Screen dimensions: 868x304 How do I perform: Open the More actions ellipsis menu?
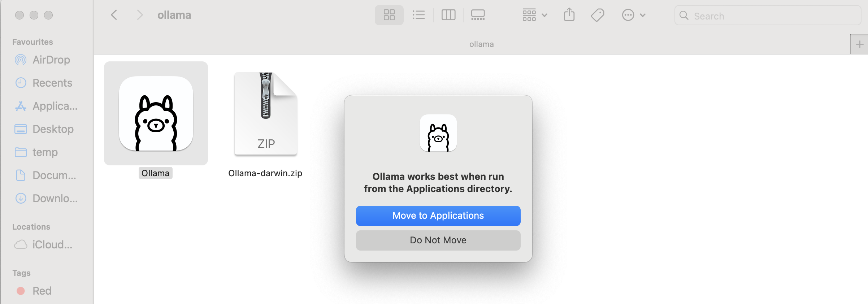tap(633, 15)
